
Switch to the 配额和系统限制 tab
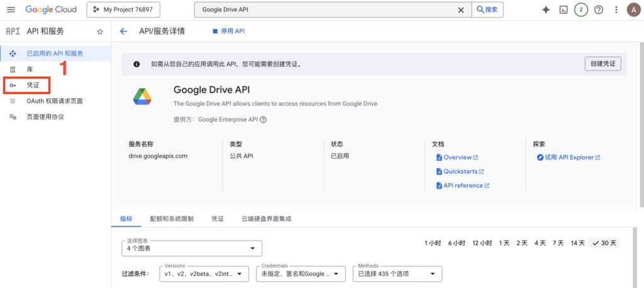[172, 219]
